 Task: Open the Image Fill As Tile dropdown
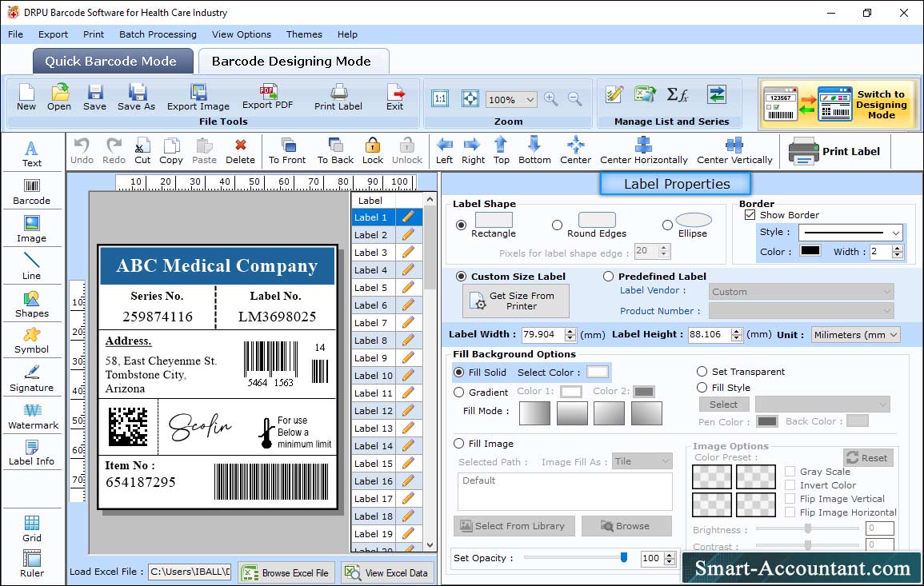coord(642,461)
